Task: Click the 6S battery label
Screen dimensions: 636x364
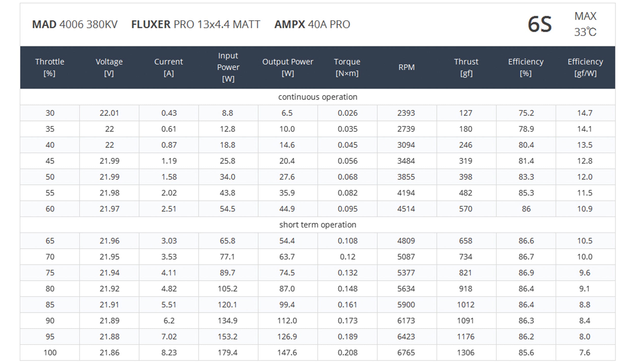Action: 540,24
